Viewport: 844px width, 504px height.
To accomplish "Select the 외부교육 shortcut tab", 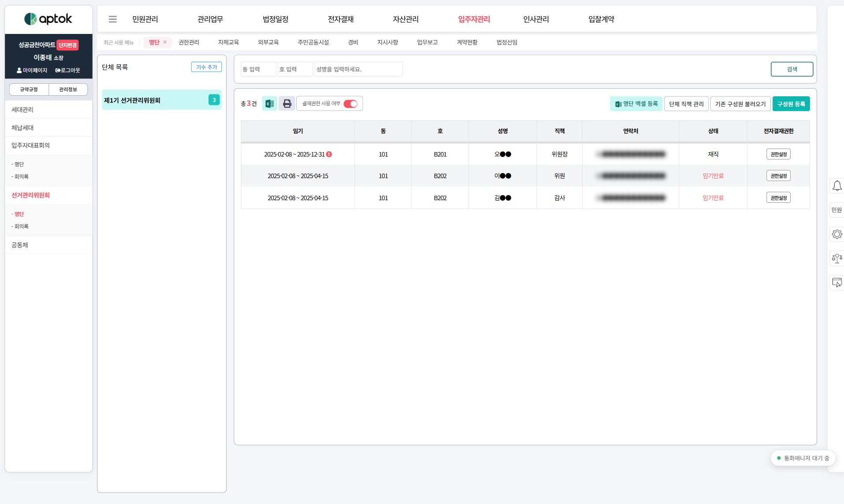I will 268,42.
